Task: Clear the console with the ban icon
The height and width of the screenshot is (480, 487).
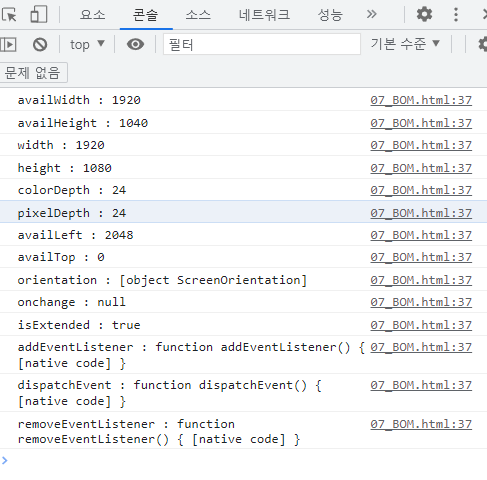Action: point(40,44)
